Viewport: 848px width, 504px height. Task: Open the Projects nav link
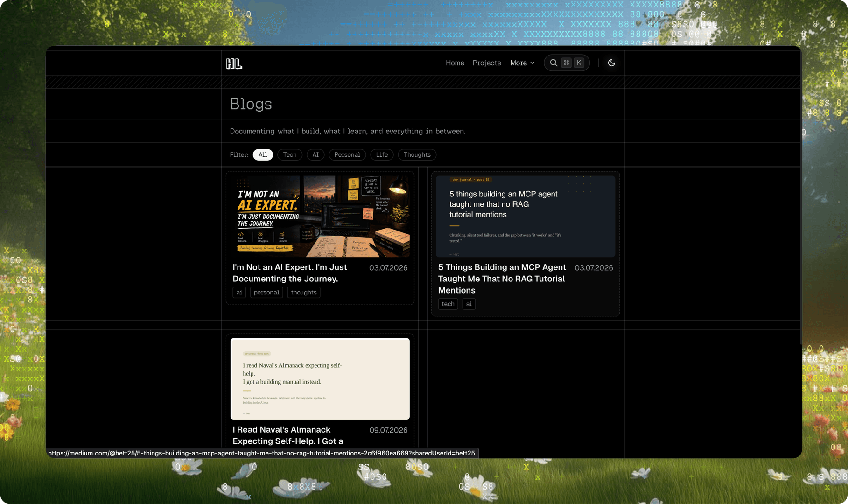click(486, 63)
